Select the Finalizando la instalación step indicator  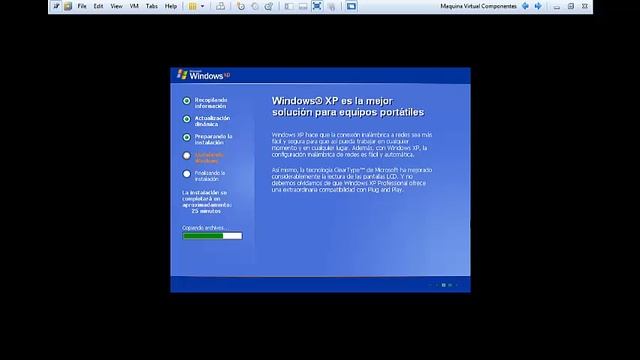(x=187, y=174)
